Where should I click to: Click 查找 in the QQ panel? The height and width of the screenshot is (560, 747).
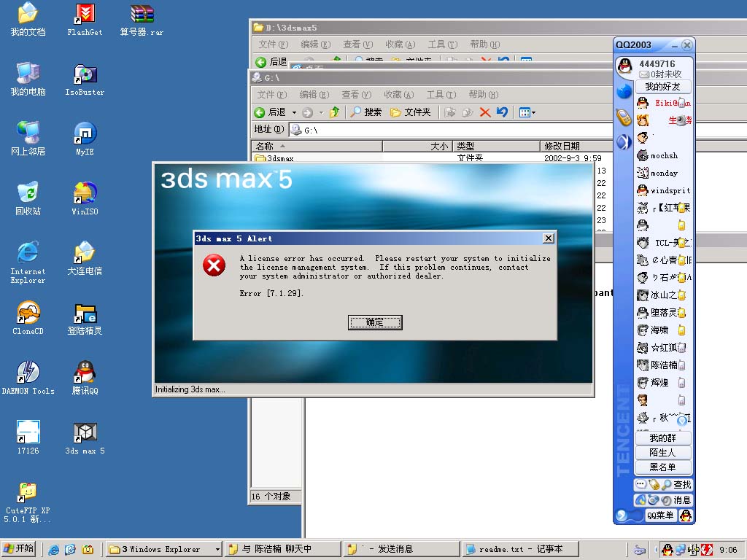pyautogui.click(x=676, y=485)
